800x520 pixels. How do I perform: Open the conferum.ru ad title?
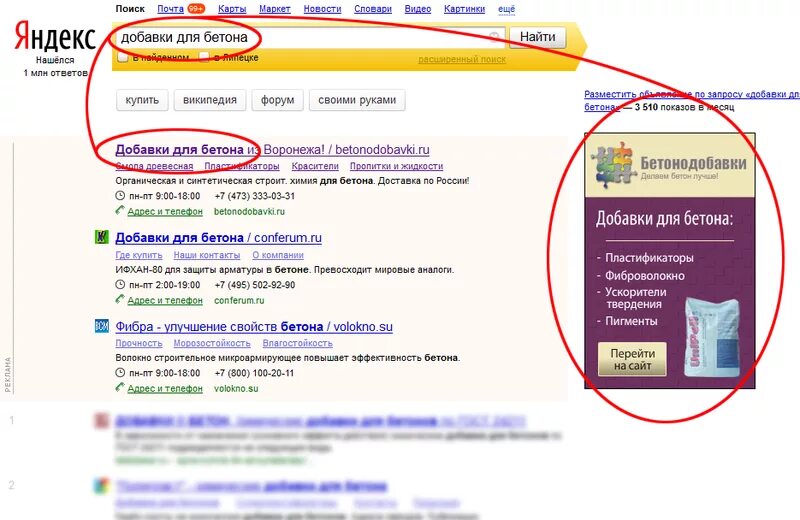pos(218,238)
